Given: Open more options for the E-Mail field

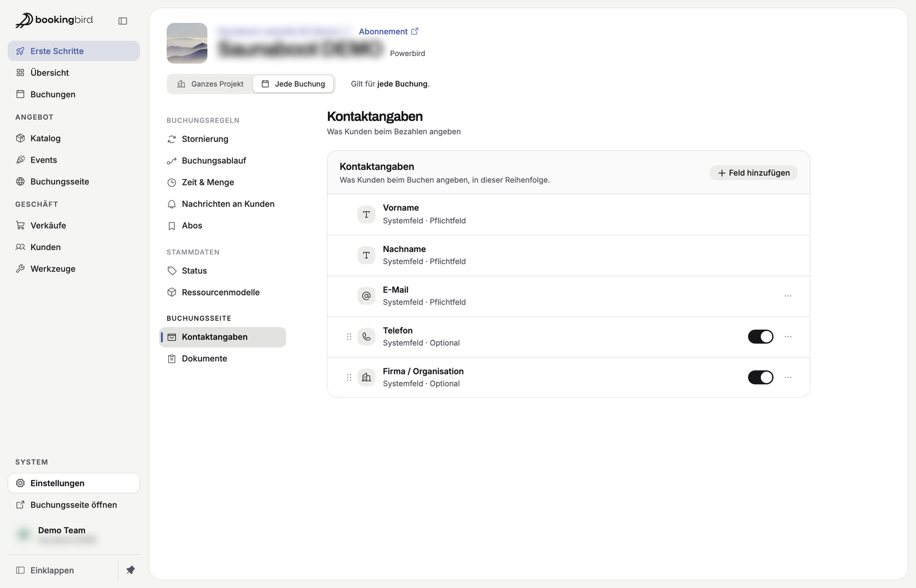Looking at the screenshot, I should (788, 296).
